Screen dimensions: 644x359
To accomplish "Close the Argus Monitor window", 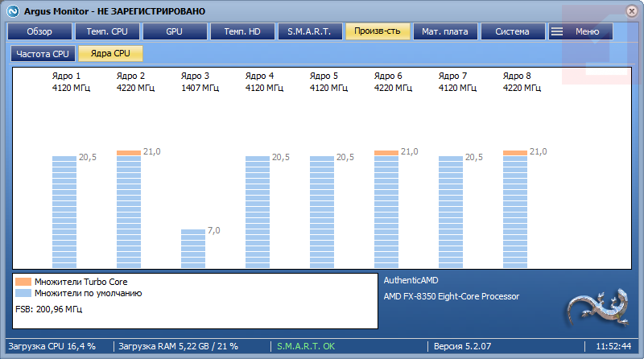I will pos(632,11).
